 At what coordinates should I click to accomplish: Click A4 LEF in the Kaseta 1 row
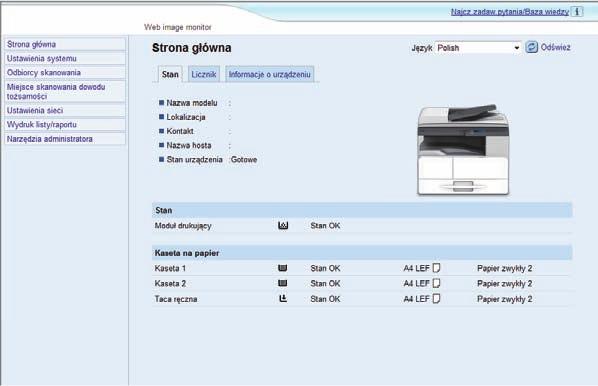pyautogui.click(x=416, y=268)
